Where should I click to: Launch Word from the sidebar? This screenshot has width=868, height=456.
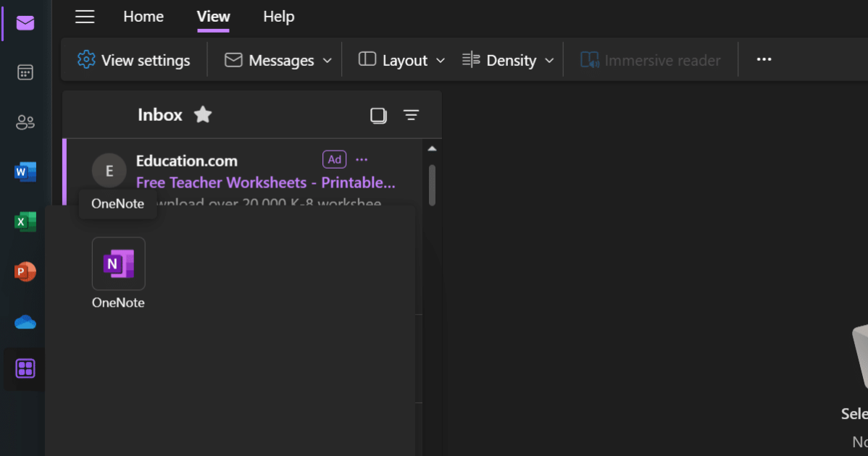[x=25, y=172]
